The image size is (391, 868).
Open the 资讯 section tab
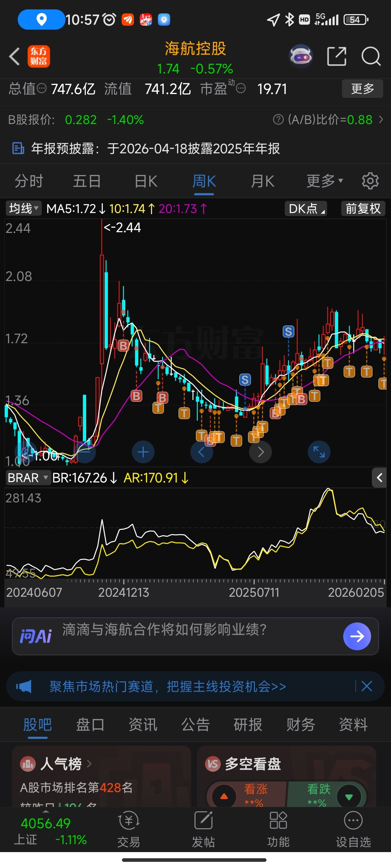[x=143, y=725]
